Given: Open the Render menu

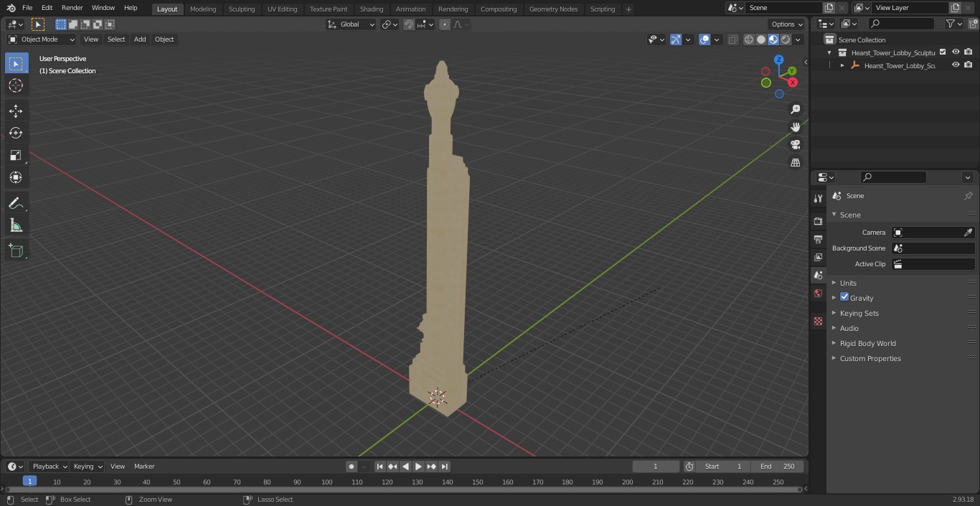Looking at the screenshot, I should (72, 8).
